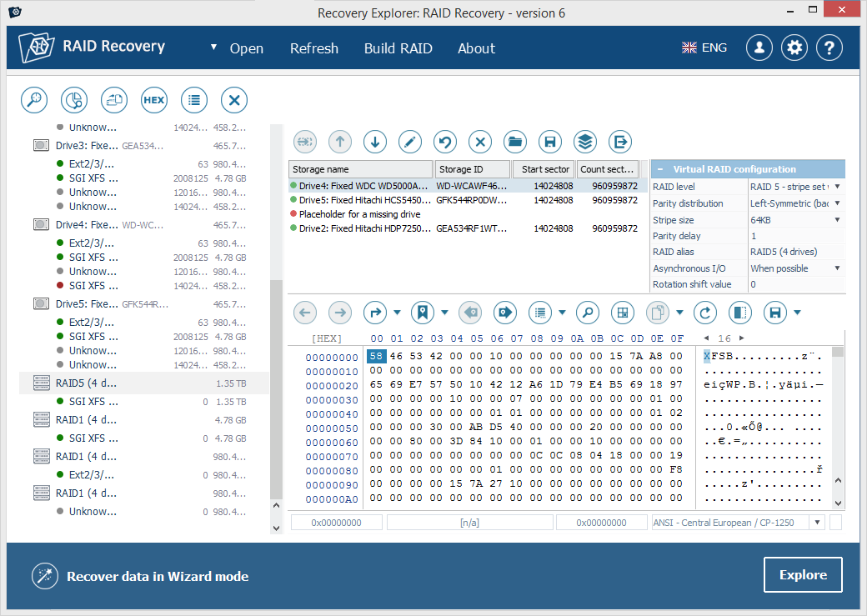Screen dimensions: 867x616
Task: Click the magnifier scan icon in left toolbar
Action: click(x=34, y=100)
